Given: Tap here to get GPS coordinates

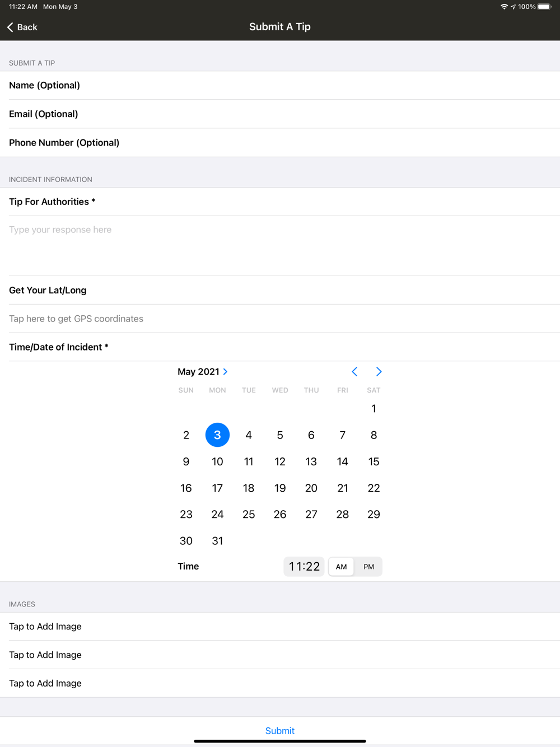Looking at the screenshot, I should point(280,319).
